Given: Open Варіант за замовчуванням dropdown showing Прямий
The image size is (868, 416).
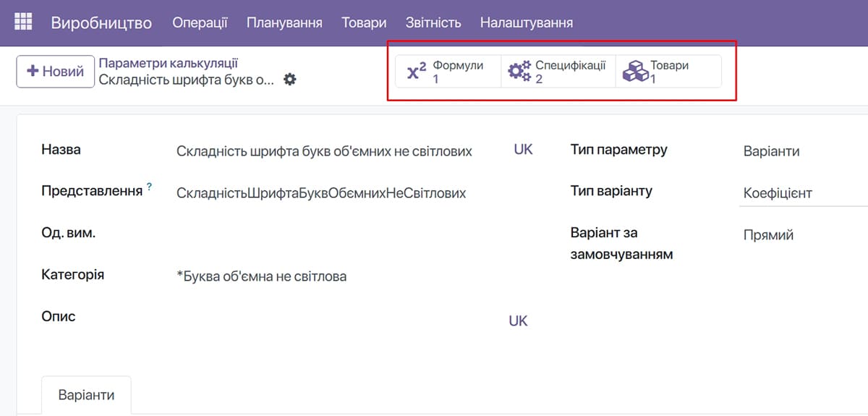Looking at the screenshot, I should tap(804, 235).
